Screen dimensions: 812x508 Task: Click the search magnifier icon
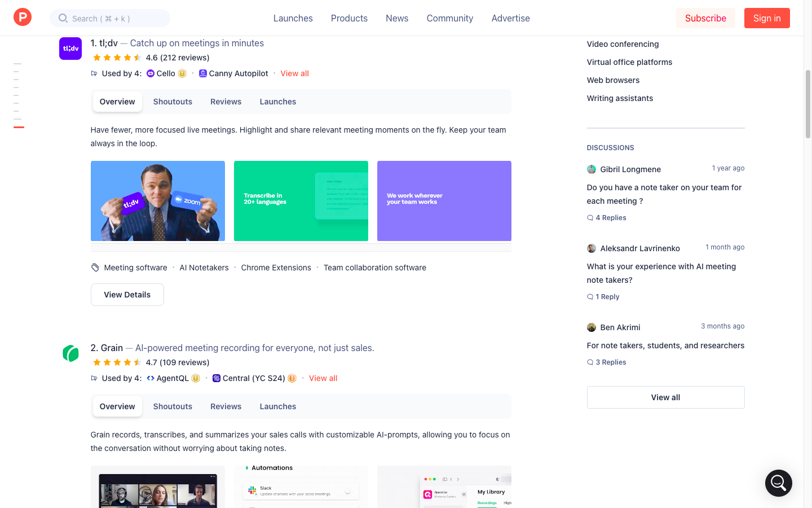point(63,18)
